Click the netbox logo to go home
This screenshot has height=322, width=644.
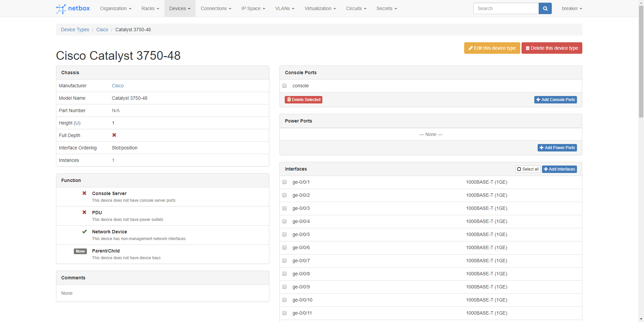[72, 8]
